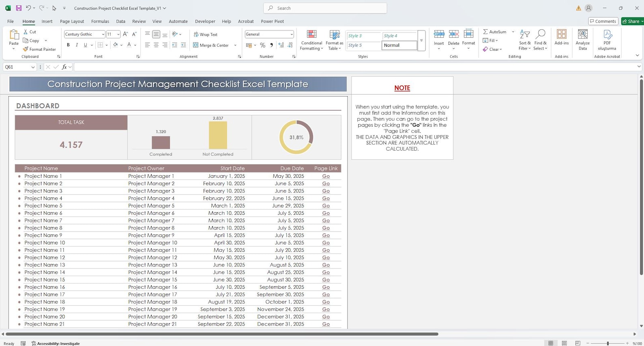
Task: Apply percent style number format
Action: pyautogui.click(x=263, y=45)
